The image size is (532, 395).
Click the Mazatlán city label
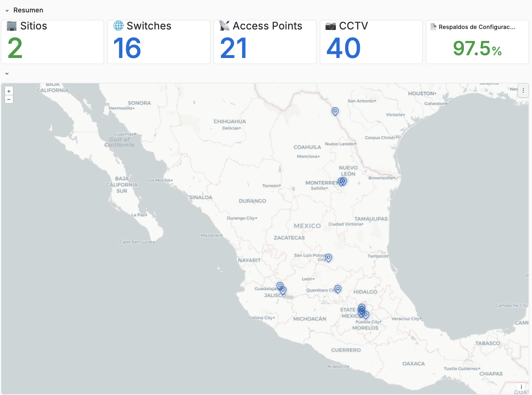211,236
